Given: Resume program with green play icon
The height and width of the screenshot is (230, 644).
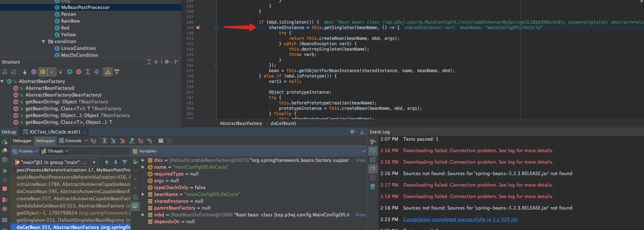Looking at the screenshot, I should click(x=5, y=171).
